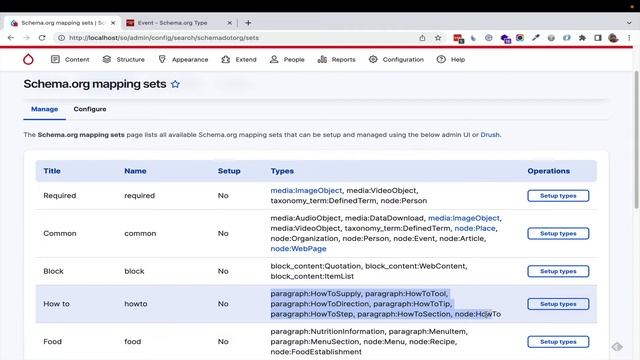The height and width of the screenshot is (360, 640).
Task: Follow the Drush link
Action: 490,135
